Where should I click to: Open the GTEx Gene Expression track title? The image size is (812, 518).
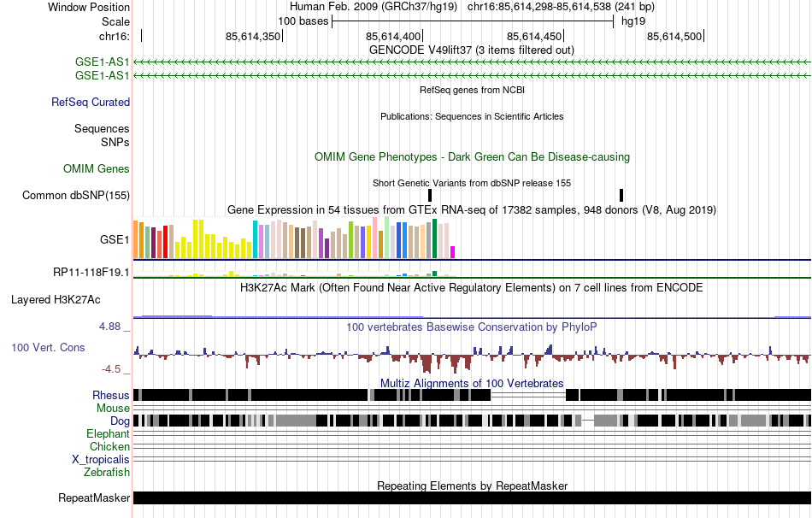point(472,209)
